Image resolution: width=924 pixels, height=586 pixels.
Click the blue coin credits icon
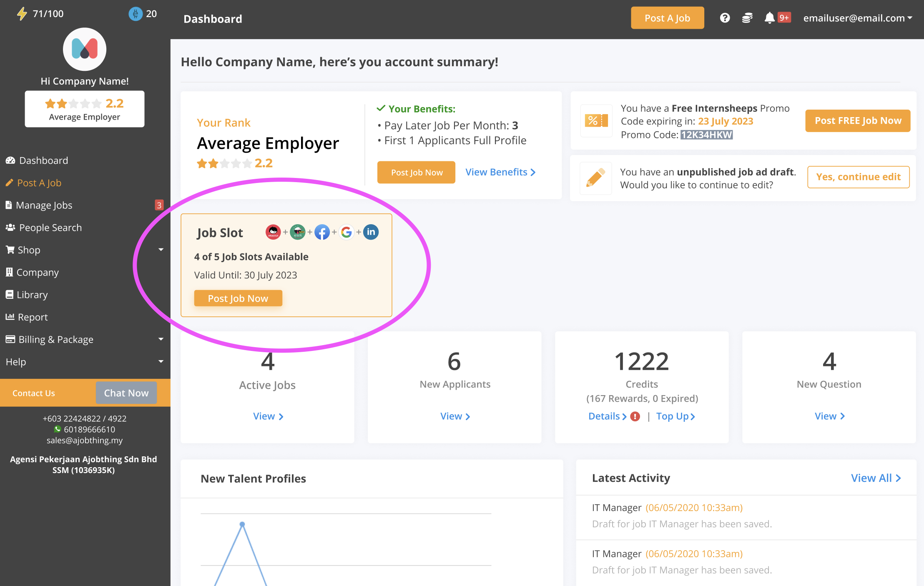click(x=135, y=14)
